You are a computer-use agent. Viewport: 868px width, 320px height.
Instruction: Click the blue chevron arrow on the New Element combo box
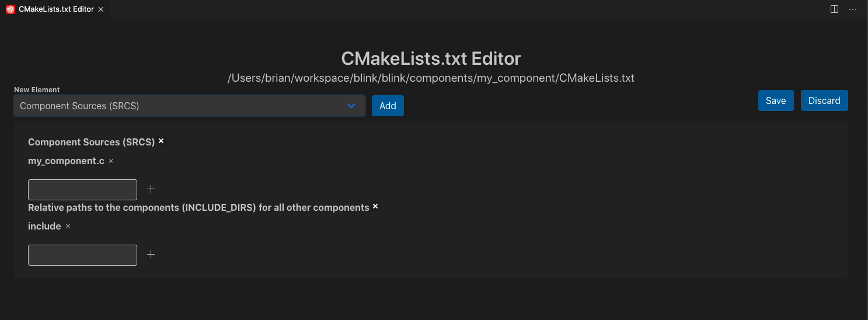click(x=351, y=106)
